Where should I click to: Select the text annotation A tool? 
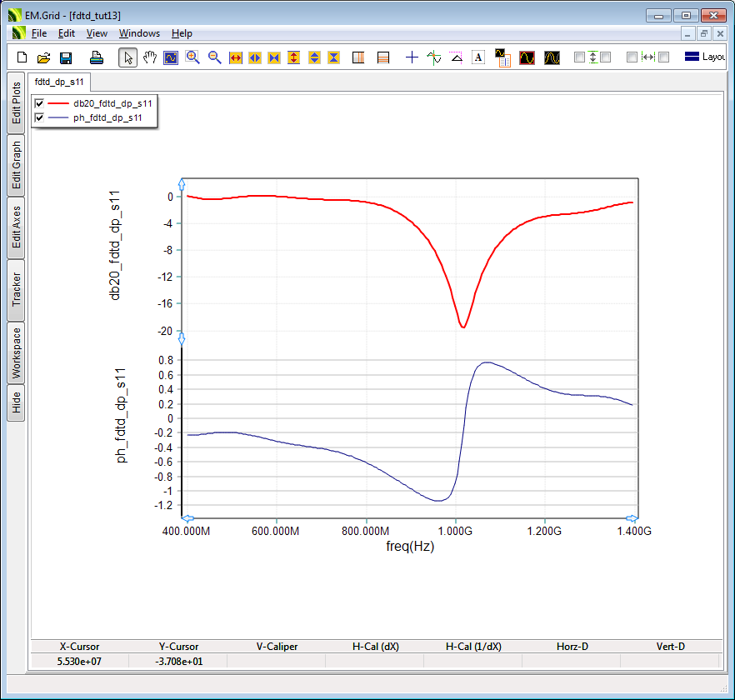click(x=478, y=57)
